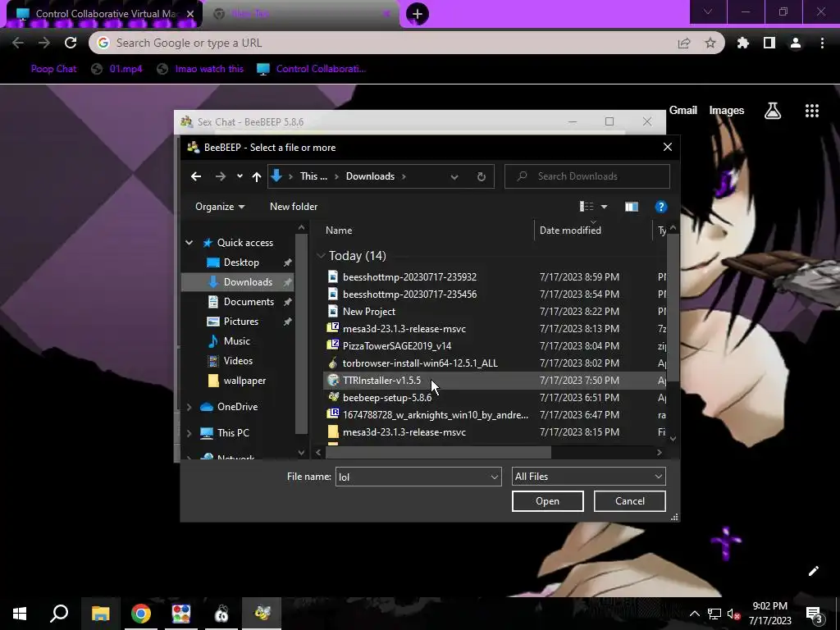Reload the browser page

71,43
